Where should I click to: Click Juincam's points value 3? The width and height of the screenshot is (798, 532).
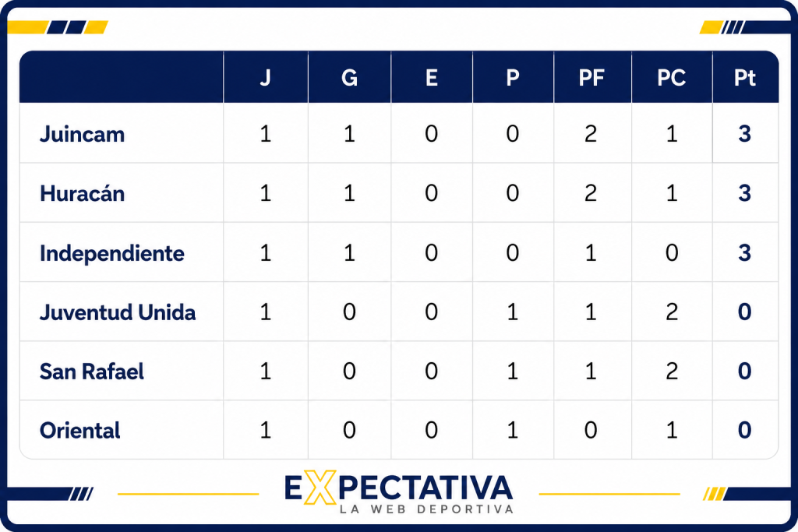[x=744, y=134]
